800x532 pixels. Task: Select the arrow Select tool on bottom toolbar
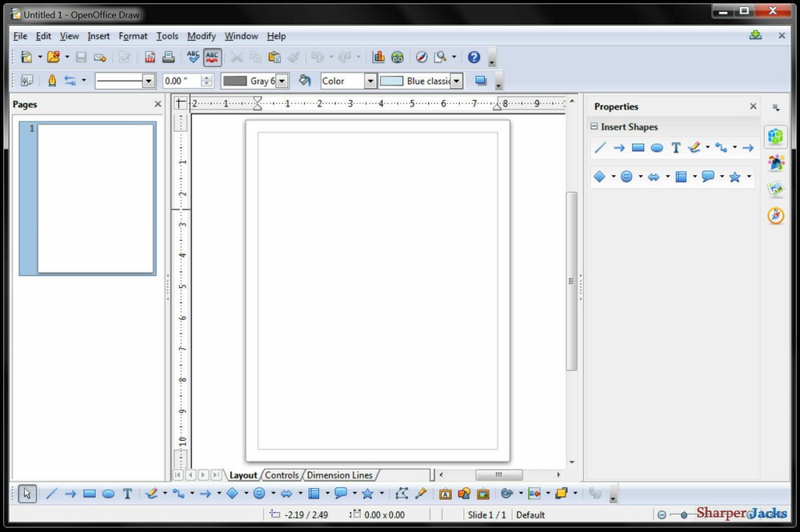coord(26,493)
